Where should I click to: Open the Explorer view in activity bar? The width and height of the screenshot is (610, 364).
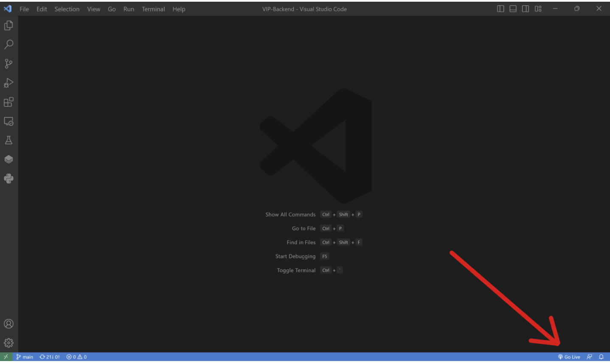click(x=8, y=25)
